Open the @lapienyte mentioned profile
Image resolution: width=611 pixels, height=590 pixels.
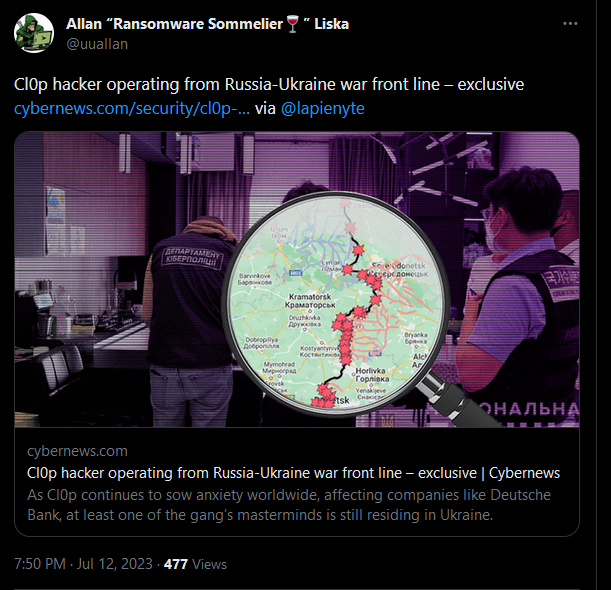click(x=323, y=108)
